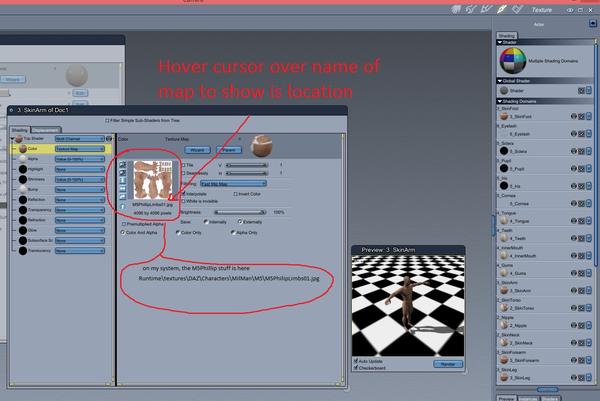Screen dimensions: 600x401
Task: Toggle the Interpolate checkbox
Action: coord(183,194)
